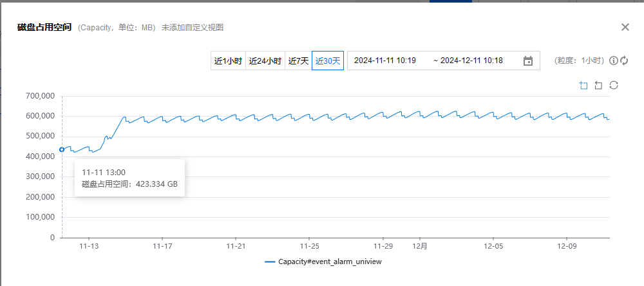Click the zoom reset (undo zoom) icon
Image resolution: width=644 pixels, height=286 pixels.
point(598,86)
